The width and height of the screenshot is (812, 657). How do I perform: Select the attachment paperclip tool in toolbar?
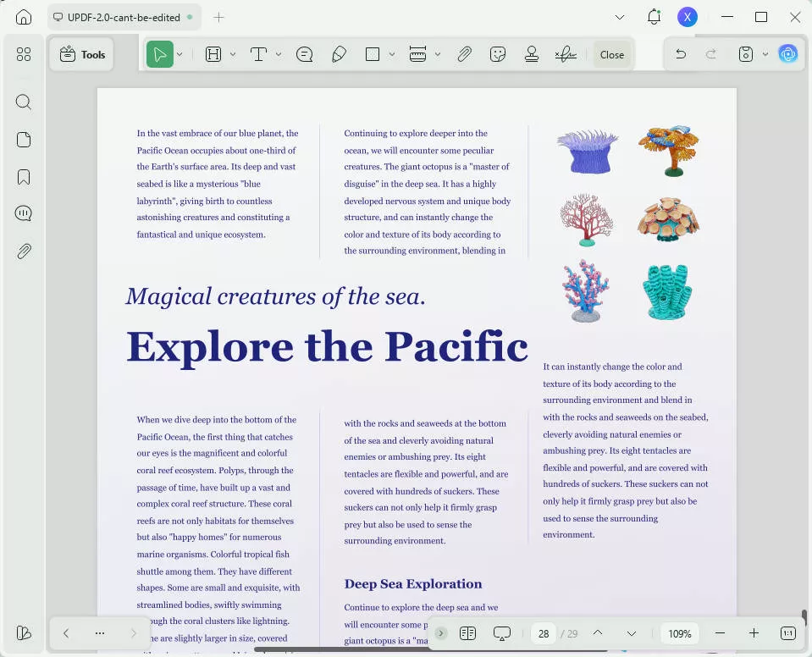(x=464, y=54)
